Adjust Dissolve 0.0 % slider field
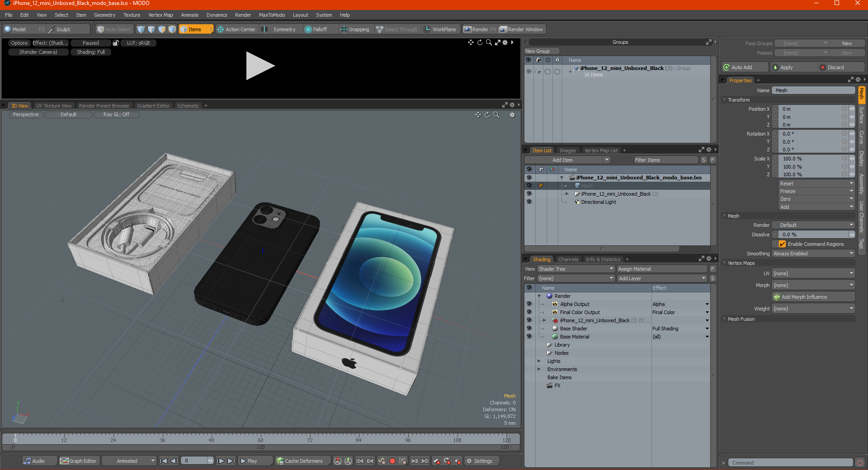Screen dimensions: 868x470 point(813,235)
